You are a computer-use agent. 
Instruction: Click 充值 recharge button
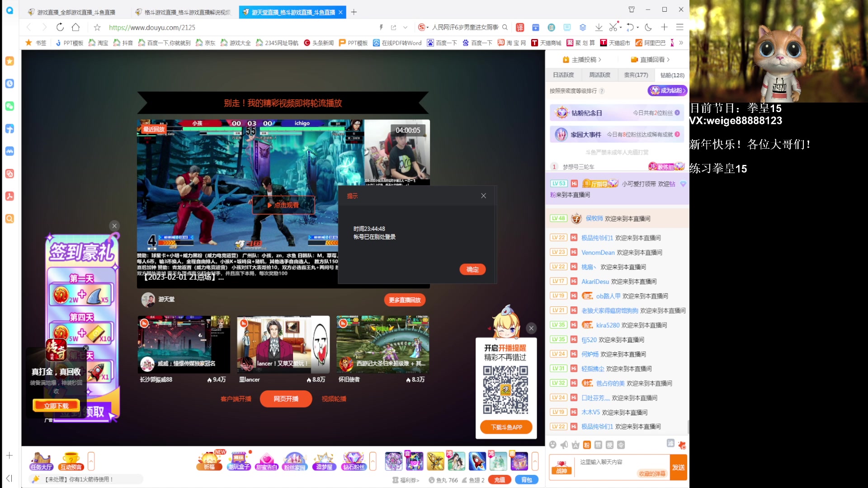[500, 480]
